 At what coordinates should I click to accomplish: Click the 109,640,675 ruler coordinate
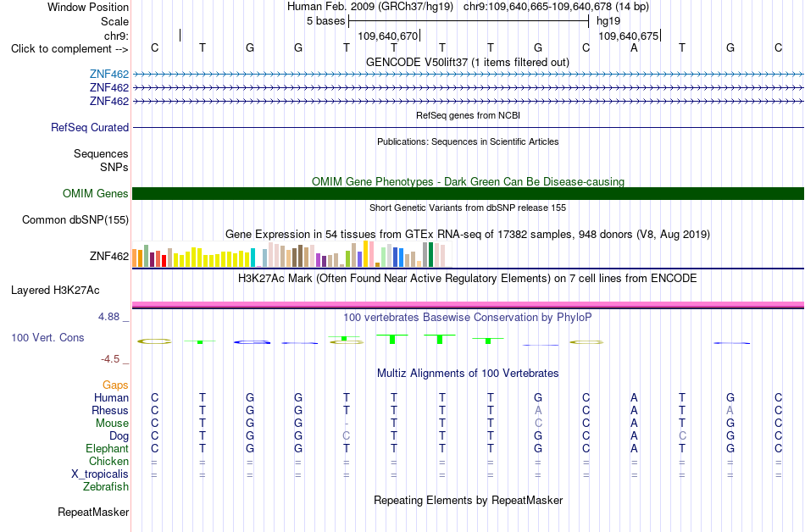[629, 36]
